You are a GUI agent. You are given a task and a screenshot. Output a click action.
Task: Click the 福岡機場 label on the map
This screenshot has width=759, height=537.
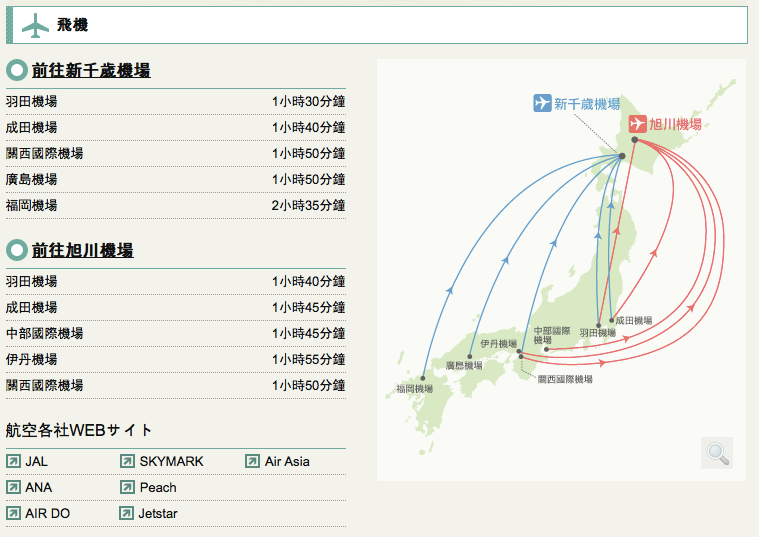pyautogui.click(x=414, y=389)
